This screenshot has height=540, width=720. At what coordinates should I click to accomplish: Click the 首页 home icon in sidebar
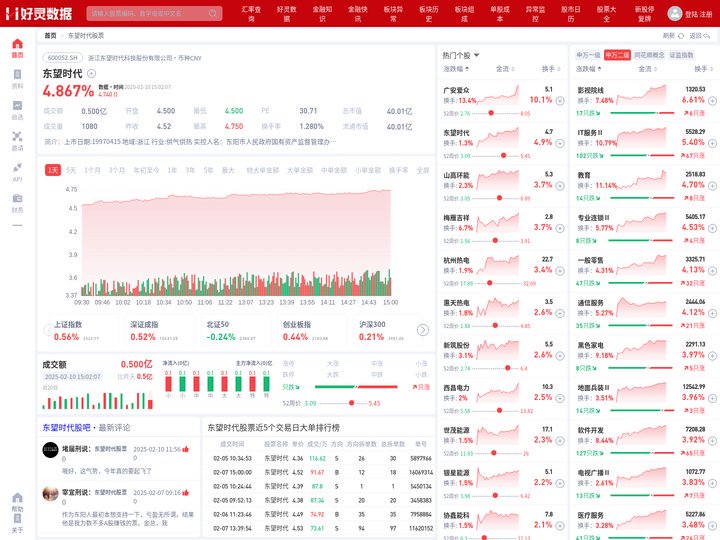click(x=17, y=44)
